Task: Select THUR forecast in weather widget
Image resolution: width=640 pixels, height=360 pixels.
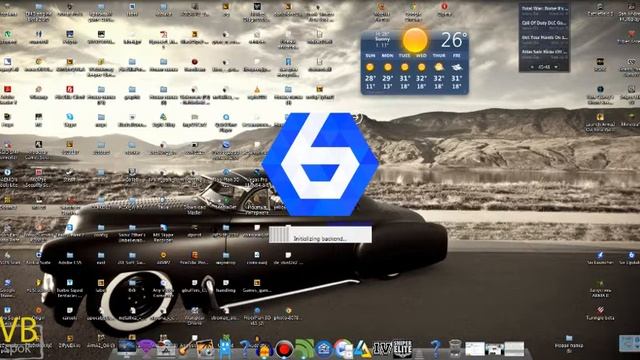Action: coord(439,72)
